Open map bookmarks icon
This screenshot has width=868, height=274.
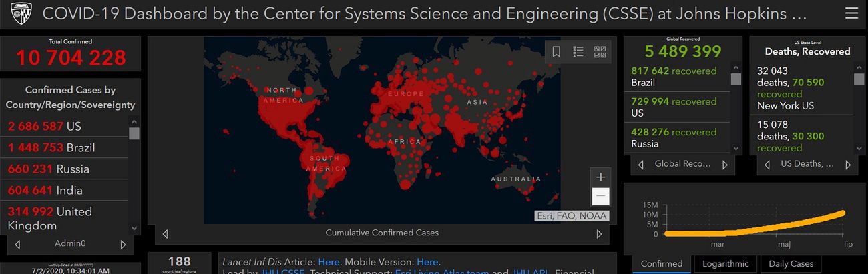click(x=556, y=52)
